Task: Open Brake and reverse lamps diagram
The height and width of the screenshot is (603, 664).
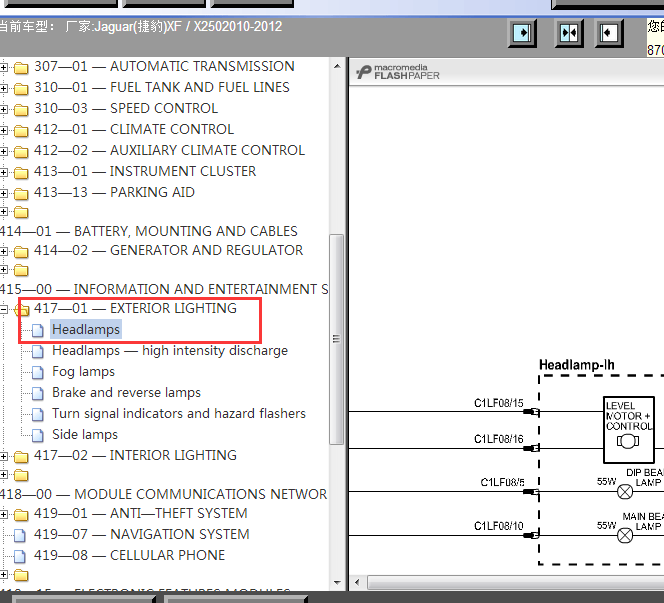Action: pos(126,393)
